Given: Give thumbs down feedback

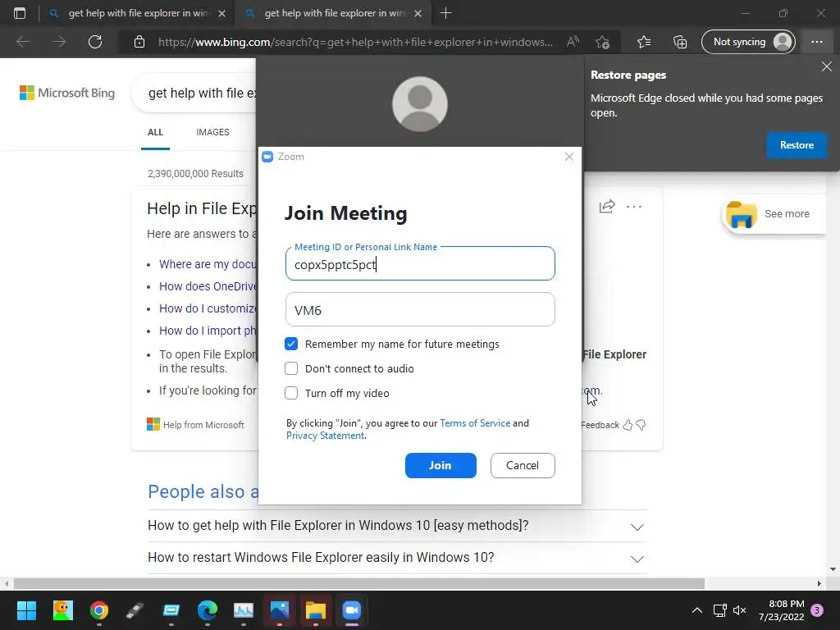Looking at the screenshot, I should pos(641,425).
